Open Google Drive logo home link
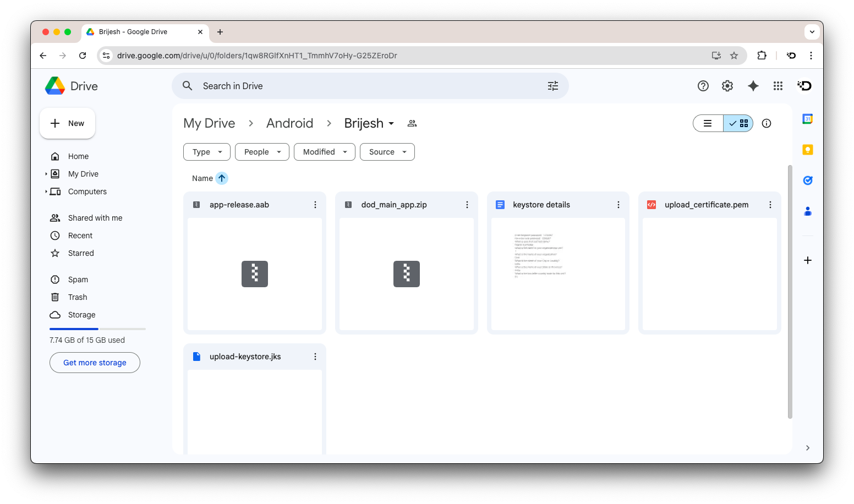Viewport: 854px width, 504px height. click(72, 86)
